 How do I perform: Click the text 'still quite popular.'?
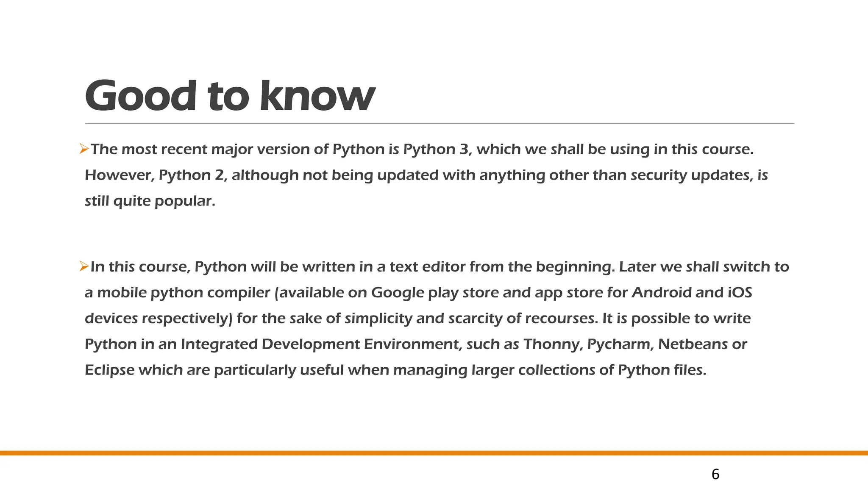(150, 201)
